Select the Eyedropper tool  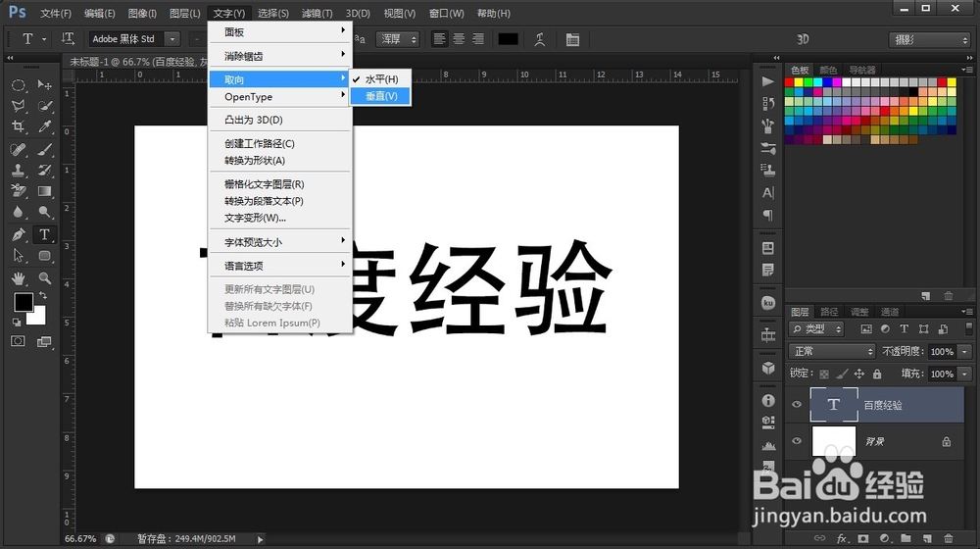point(44,126)
